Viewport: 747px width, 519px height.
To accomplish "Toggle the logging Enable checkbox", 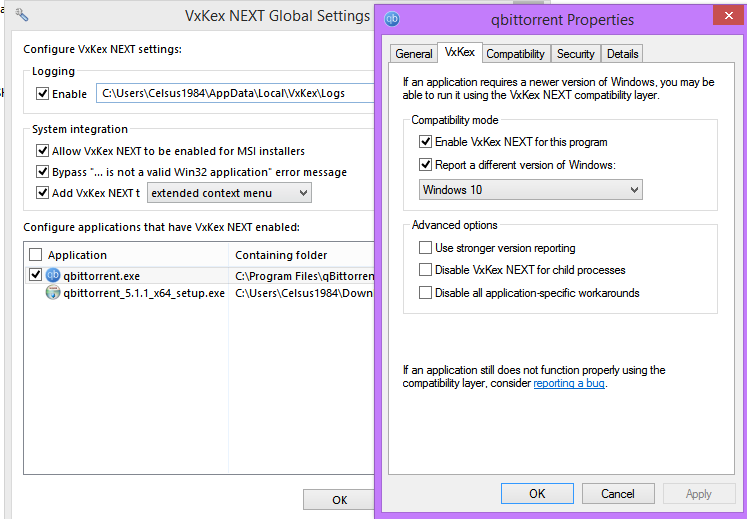I will click(42, 93).
